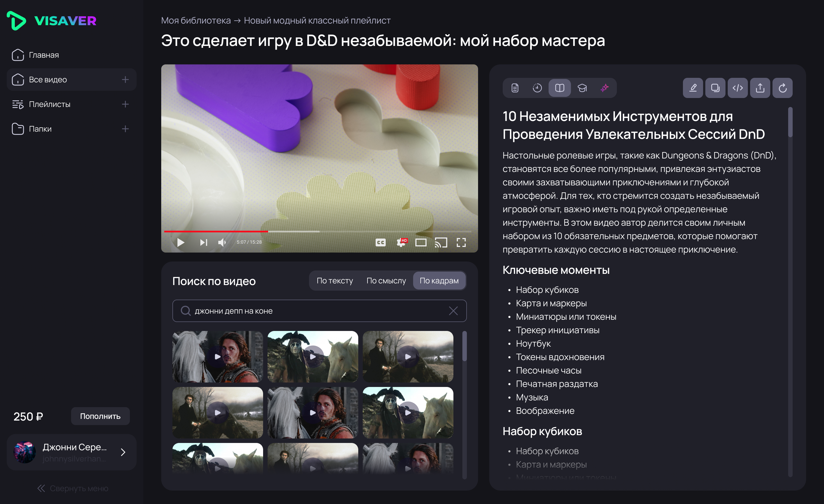Screen dimensions: 824x504
Task: Click Свернуть меню to collapse sidebar
Action: pos(72,488)
